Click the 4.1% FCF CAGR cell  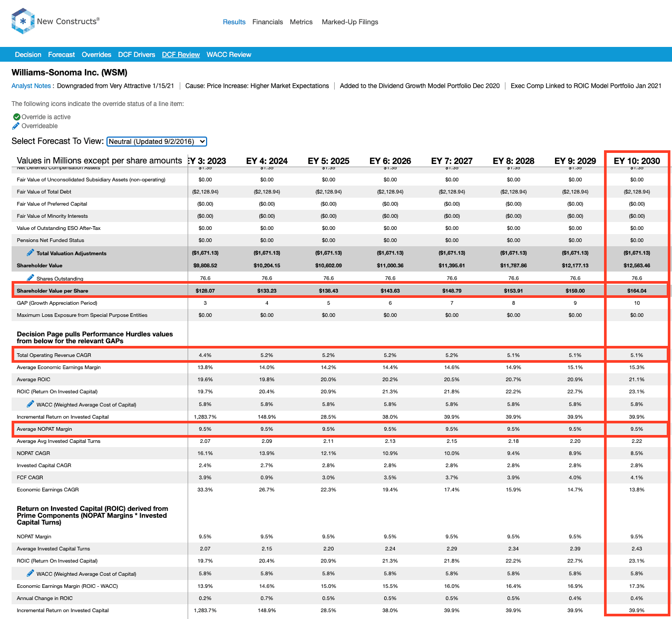[637, 478]
